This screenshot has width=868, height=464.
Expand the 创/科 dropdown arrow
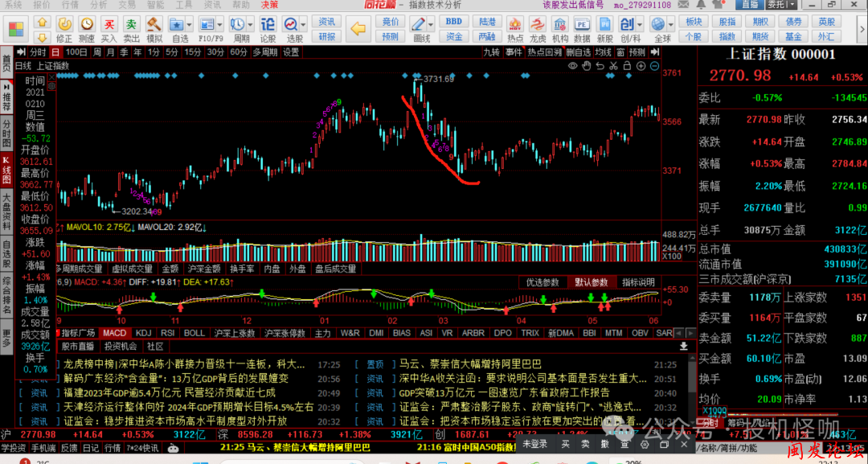[640, 25]
